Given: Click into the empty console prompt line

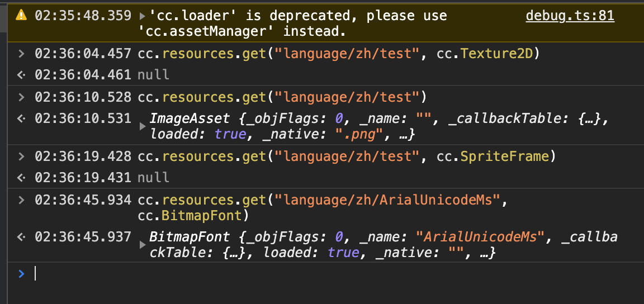Looking at the screenshot, I should 335,274.
